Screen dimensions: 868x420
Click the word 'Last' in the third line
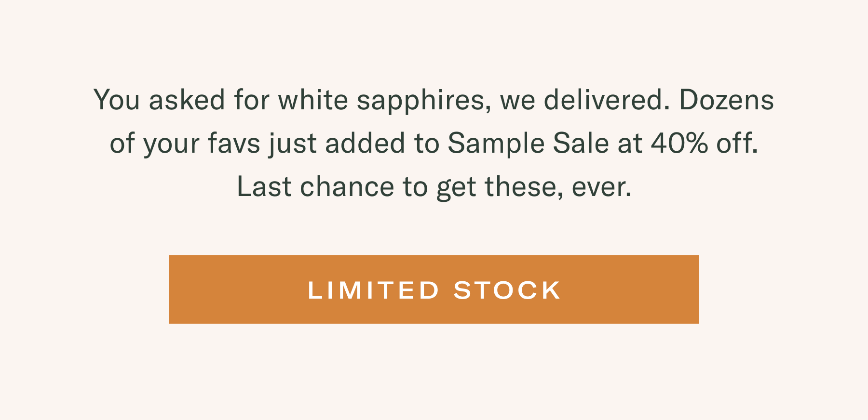264,186
